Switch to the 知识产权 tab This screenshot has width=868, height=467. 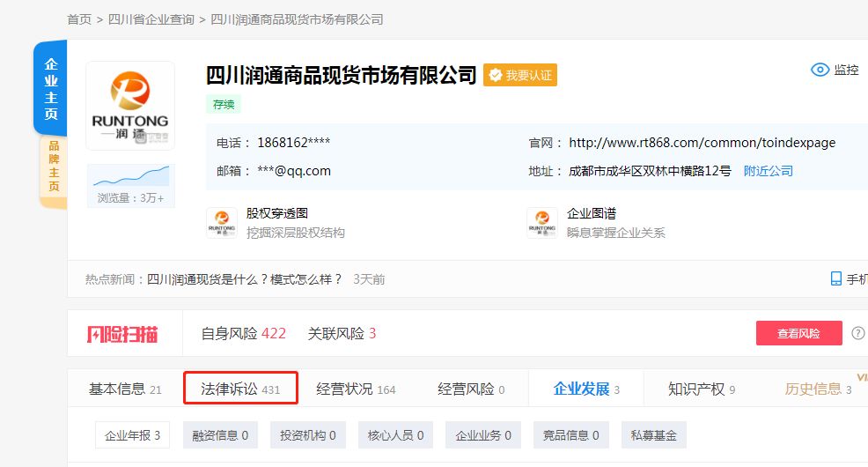click(x=702, y=389)
